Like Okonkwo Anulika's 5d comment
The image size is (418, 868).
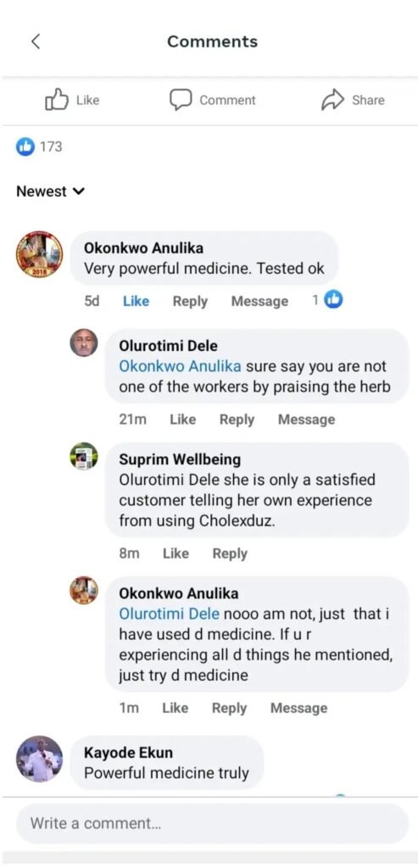136,301
